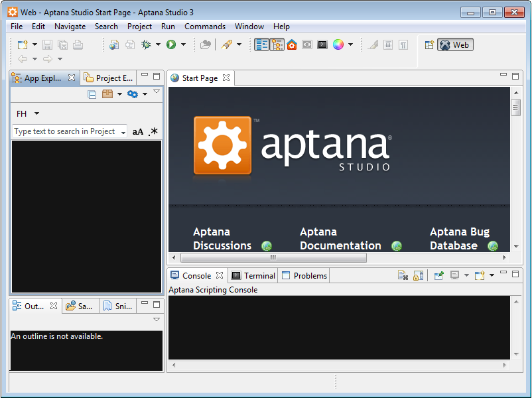Open the Terminal from the main toolbar icon

pyautogui.click(x=322, y=44)
